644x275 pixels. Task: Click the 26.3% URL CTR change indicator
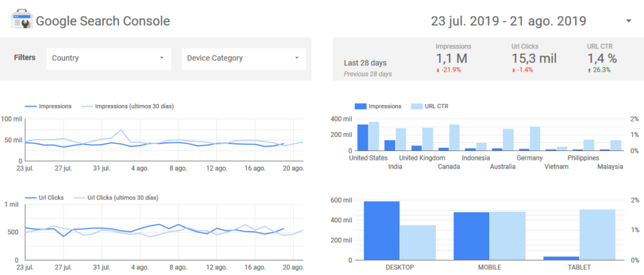[599, 70]
